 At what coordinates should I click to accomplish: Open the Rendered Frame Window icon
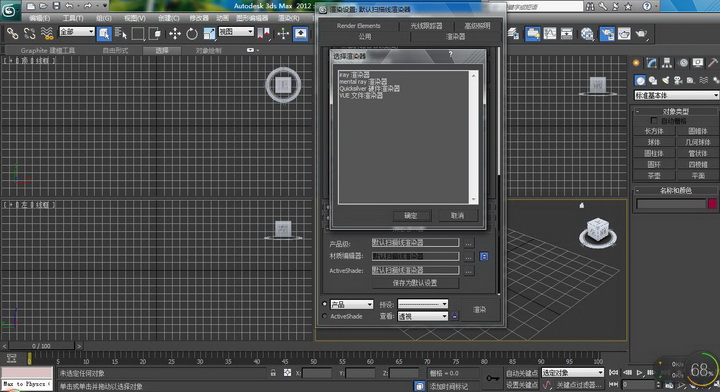(624, 34)
